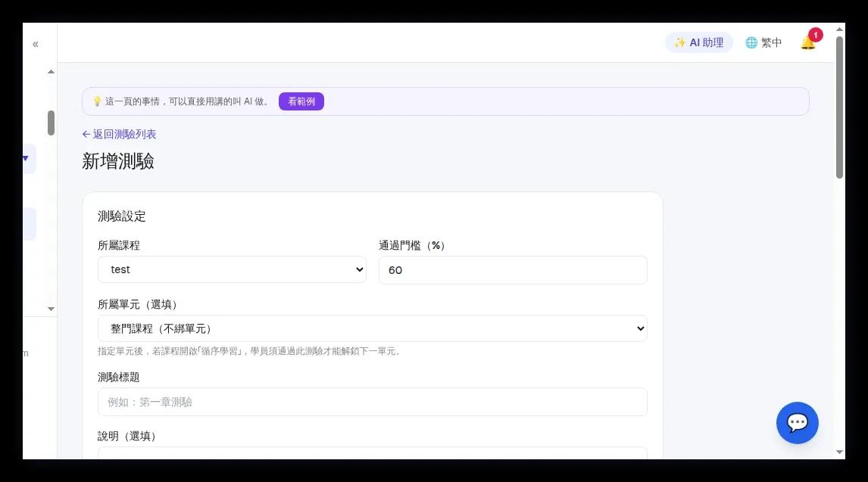The image size is (868, 482).
Task: Go back via 返回測驗列表 link
Action: [119, 134]
